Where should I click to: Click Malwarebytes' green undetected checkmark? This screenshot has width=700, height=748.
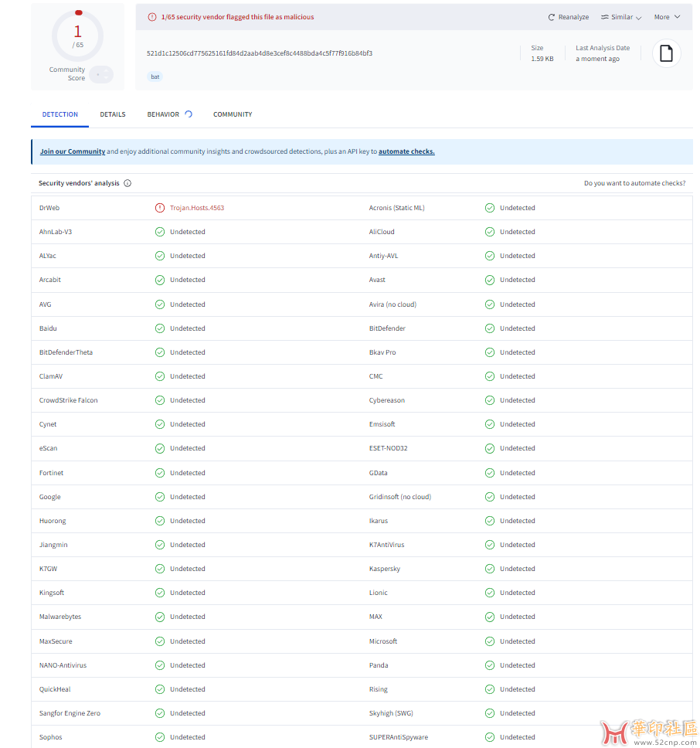coord(160,617)
